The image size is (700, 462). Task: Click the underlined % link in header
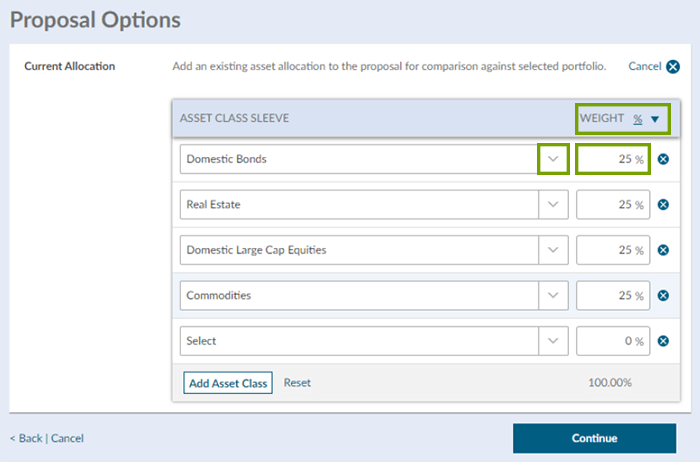(638, 119)
